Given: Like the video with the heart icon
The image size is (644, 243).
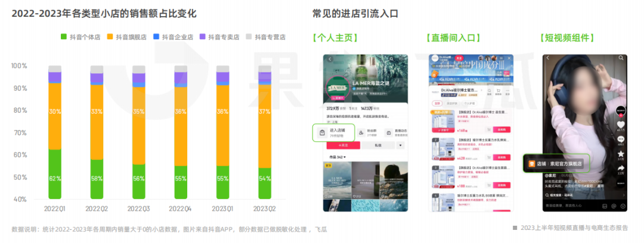Looking at the screenshot, I should click(x=621, y=124).
